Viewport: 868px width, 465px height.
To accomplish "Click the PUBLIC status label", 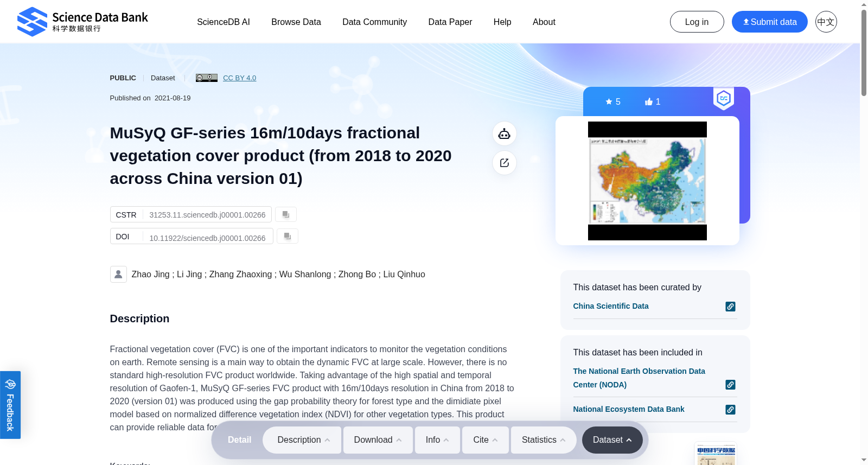I will tap(123, 78).
